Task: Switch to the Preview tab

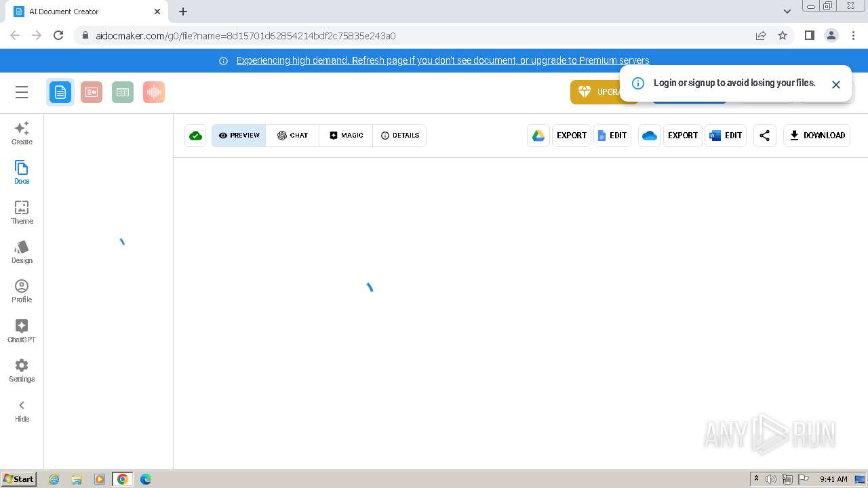Action: [239, 136]
